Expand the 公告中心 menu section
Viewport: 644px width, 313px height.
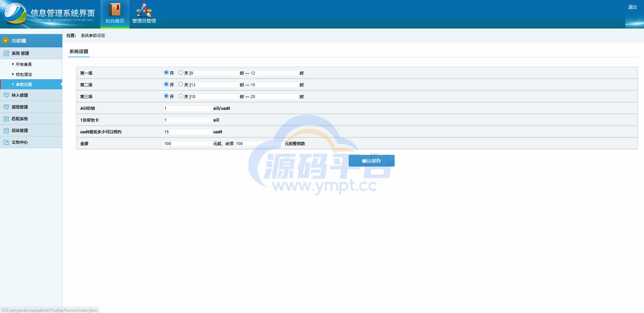(x=31, y=142)
